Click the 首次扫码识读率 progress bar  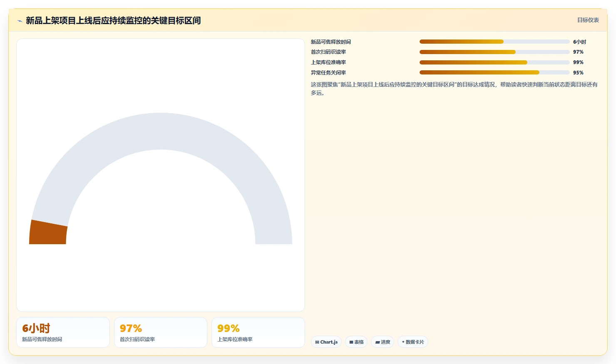[x=494, y=52]
